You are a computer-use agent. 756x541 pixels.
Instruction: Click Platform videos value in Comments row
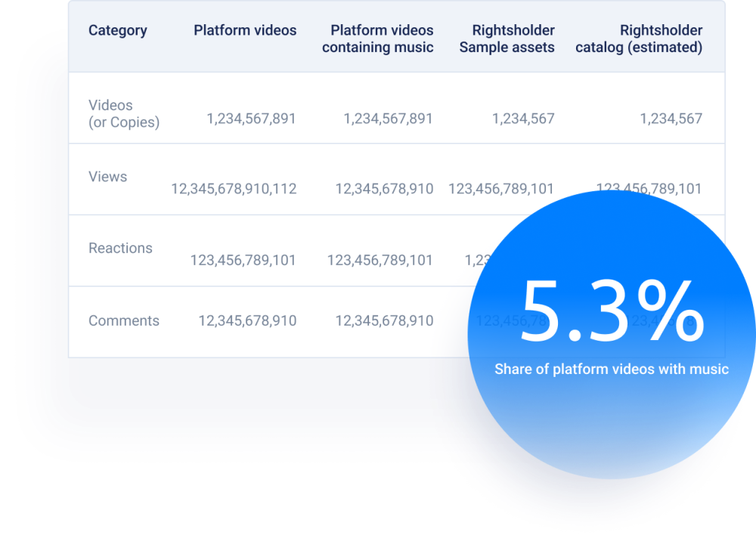coord(247,321)
